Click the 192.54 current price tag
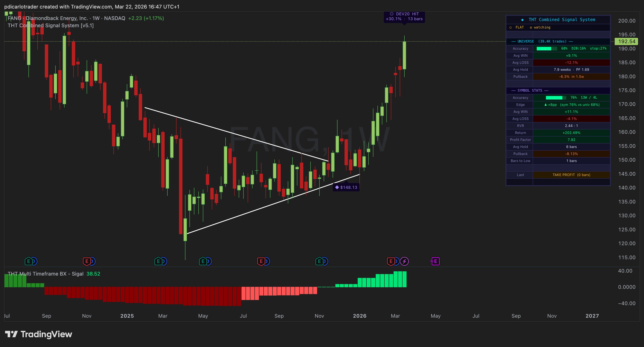 pos(627,41)
